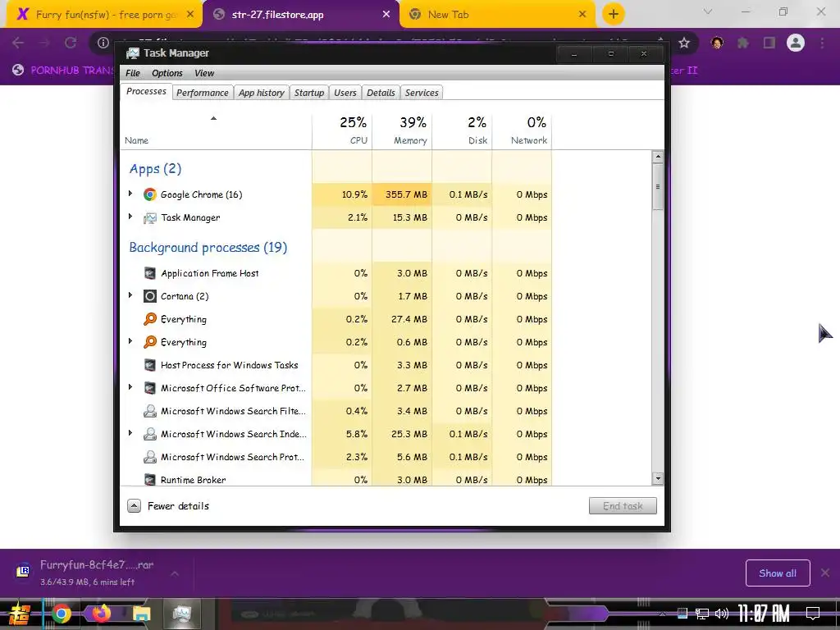The image size is (840, 630).
Task: Expand the Cortana (2) process group
Action: (x=130, y=295)
